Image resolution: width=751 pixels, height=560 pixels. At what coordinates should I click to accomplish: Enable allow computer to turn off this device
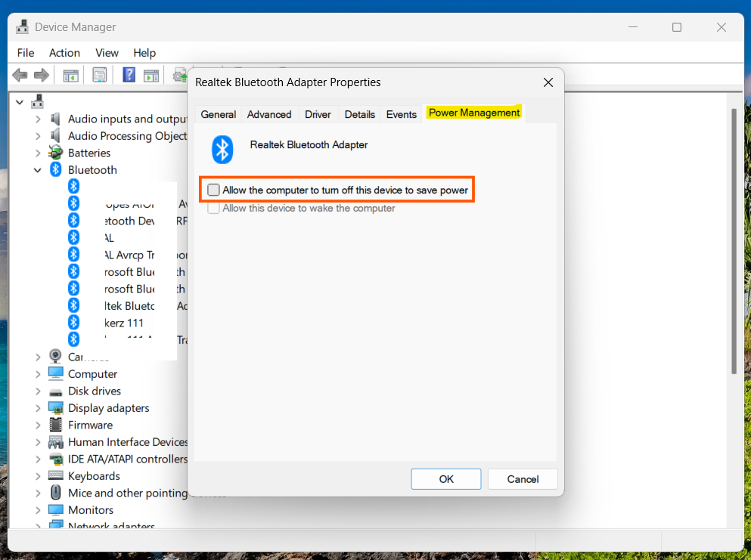[213, 189]
